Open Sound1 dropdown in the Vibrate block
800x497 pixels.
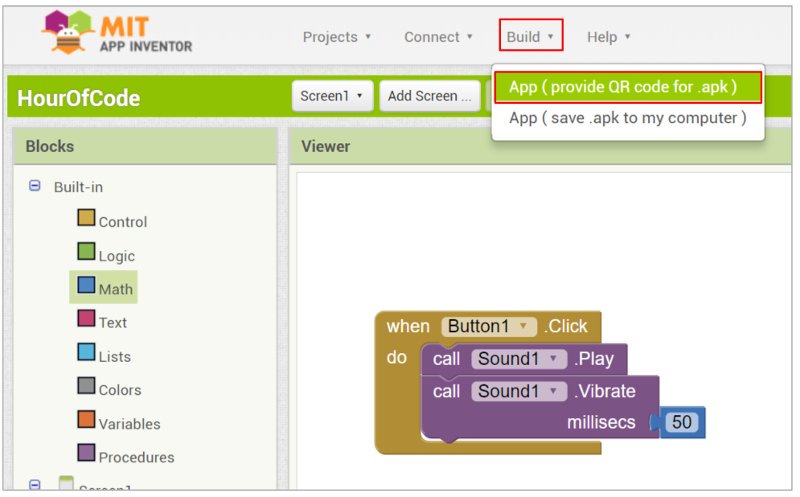519,391
